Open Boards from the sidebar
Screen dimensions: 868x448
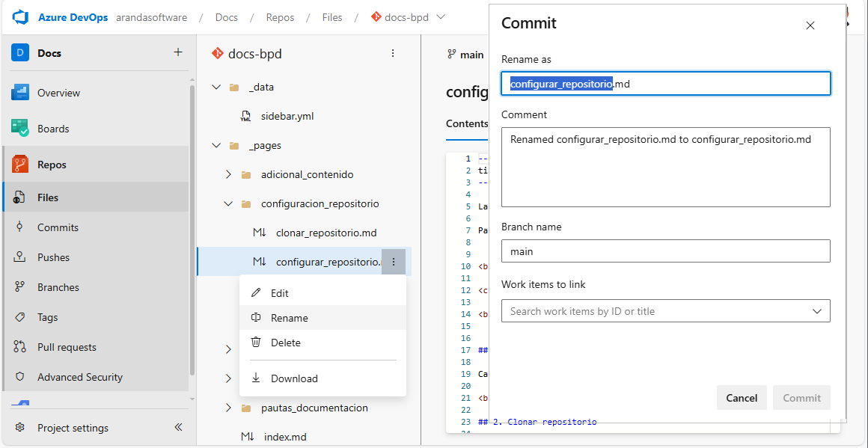pos(52,129)
